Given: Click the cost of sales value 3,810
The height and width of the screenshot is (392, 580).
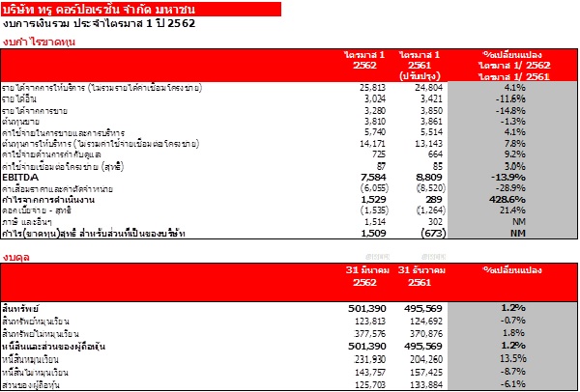Looking at the screenshot, I should tap(374, 122).
